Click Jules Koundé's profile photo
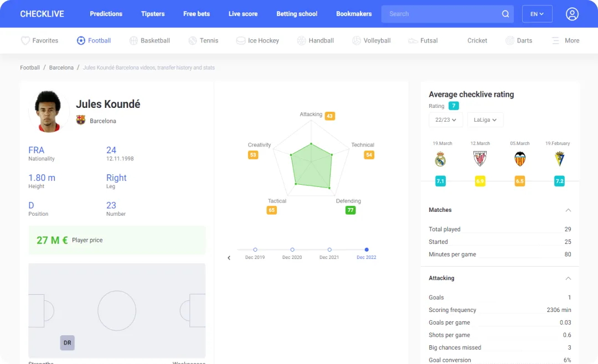This screenshot has height=364, width=598. point(48,112)
